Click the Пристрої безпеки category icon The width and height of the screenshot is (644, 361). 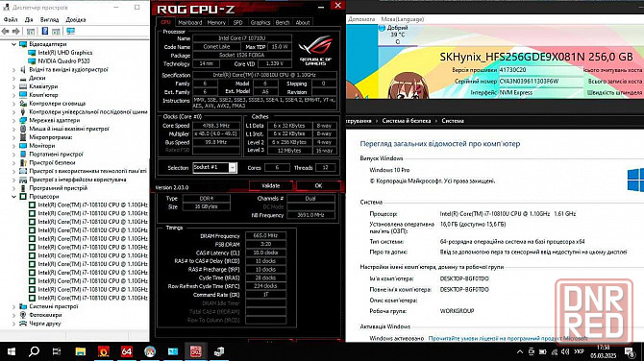coord(23,162)
